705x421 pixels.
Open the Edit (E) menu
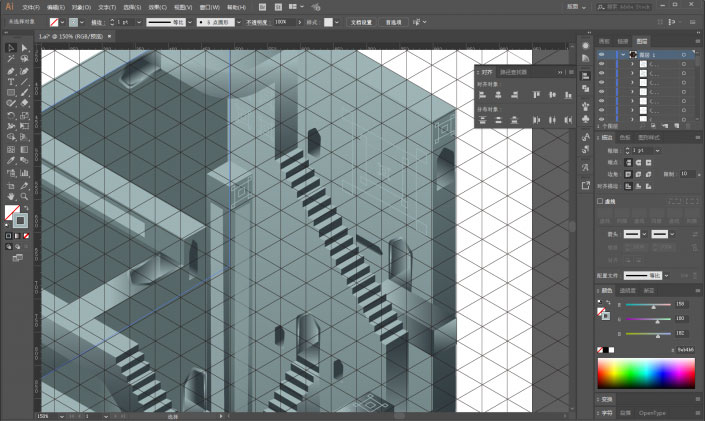coord(56,7)
